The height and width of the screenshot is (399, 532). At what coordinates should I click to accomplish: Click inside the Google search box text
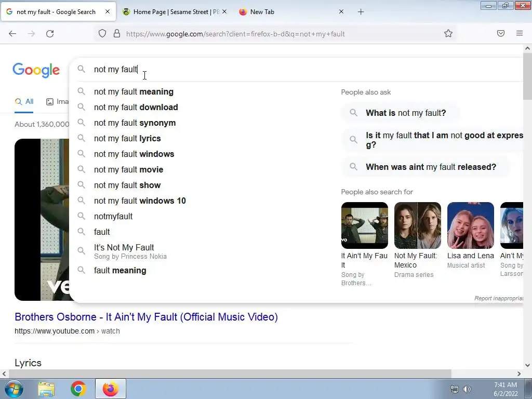pyautogui.click(x=116, y=69)
